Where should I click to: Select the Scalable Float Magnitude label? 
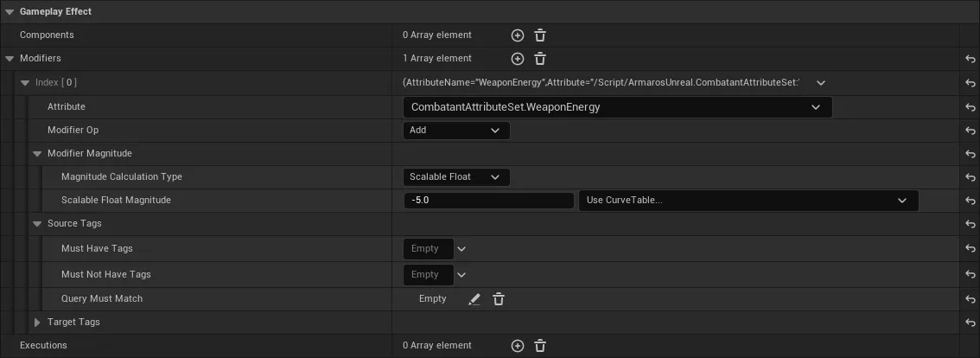[116, 201]
